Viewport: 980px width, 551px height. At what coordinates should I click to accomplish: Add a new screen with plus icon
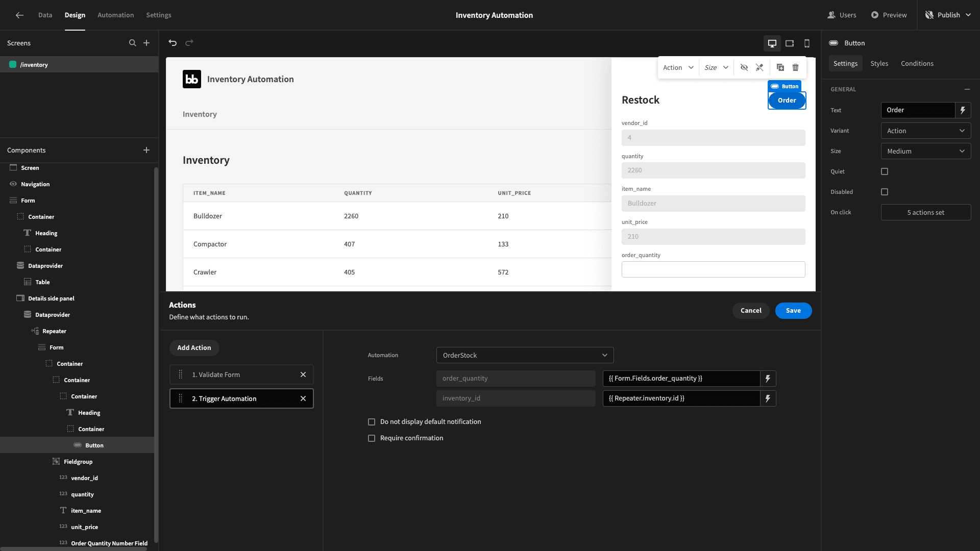[x=146, y=43]
